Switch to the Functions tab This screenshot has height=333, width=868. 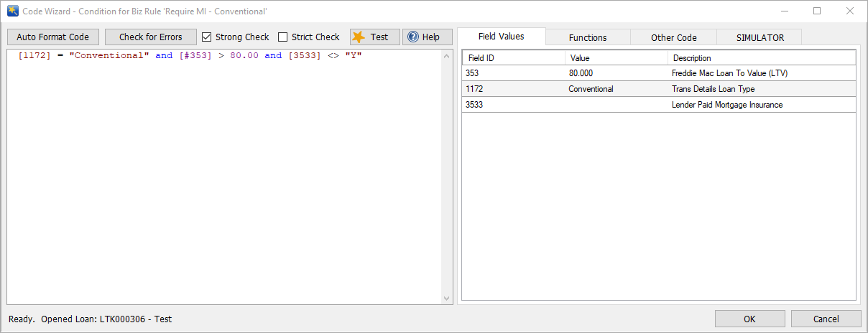point(587,37)
